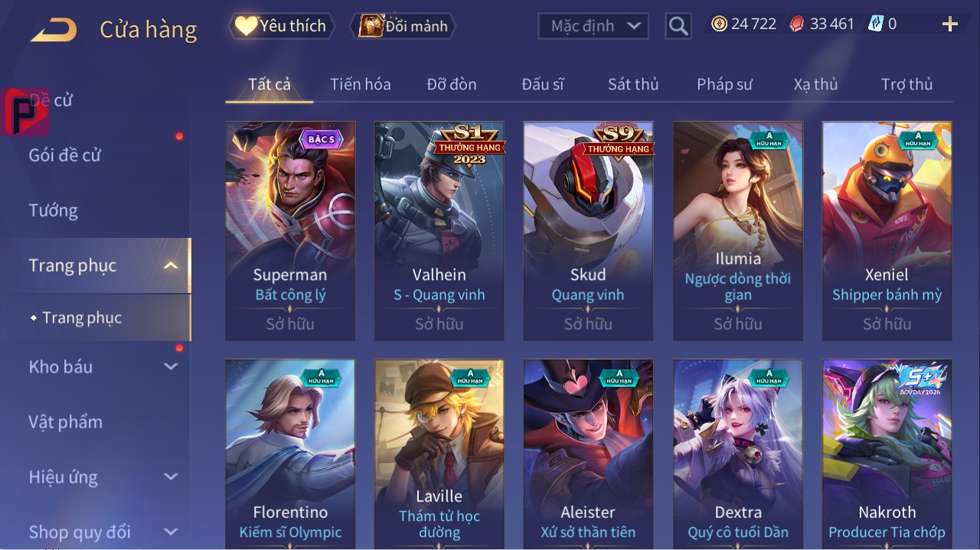Click the gold coin balance icon

tap(719, 24)
